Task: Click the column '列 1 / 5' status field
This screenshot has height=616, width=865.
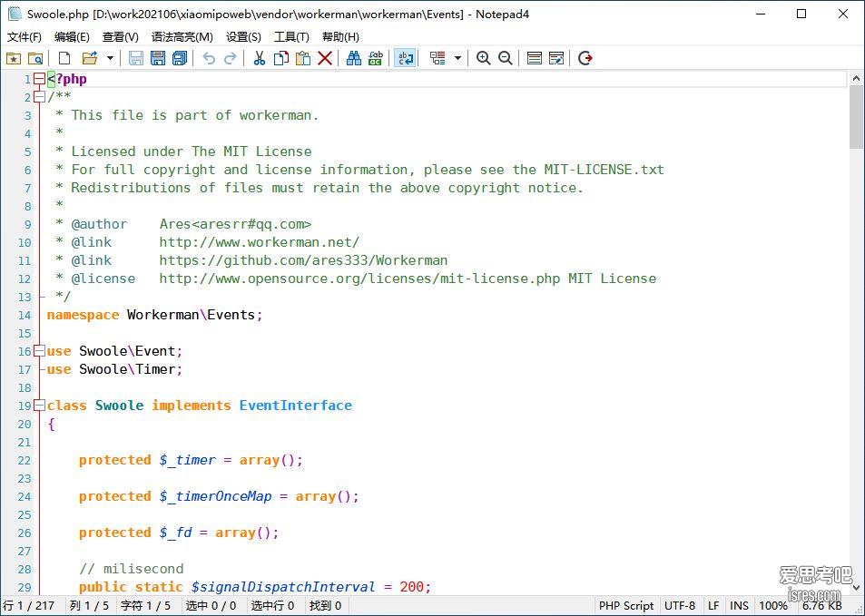Action: pos(89,605)
